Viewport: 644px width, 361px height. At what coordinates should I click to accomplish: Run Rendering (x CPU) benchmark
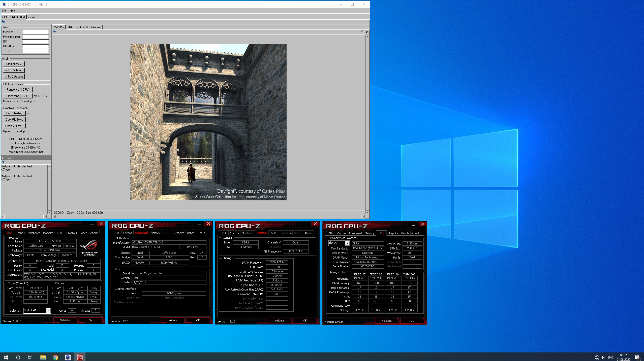click(x=18, y=96)
